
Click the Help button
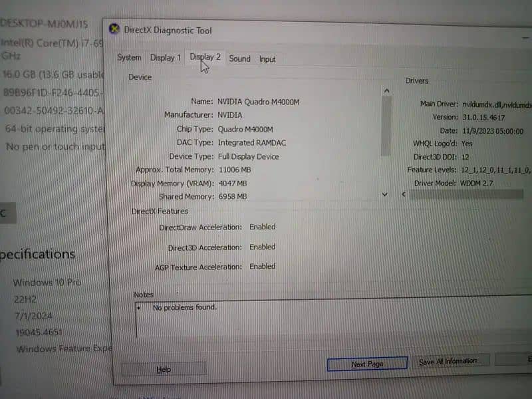pyautogui.click(x=164, y=369)
